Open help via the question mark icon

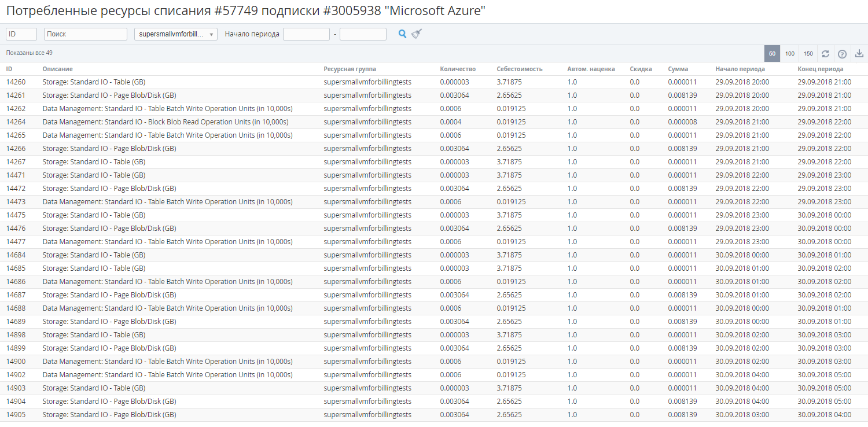tap(843, 54)
